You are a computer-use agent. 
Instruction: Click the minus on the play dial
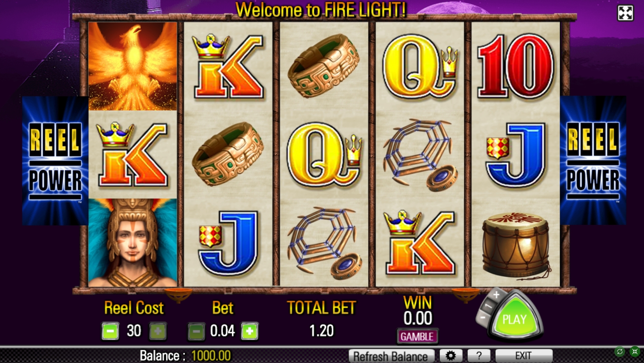click(483, 317)
